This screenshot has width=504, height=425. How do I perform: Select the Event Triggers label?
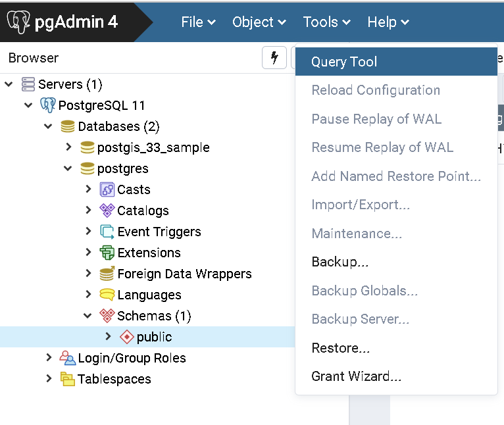[x=159, y=232]
